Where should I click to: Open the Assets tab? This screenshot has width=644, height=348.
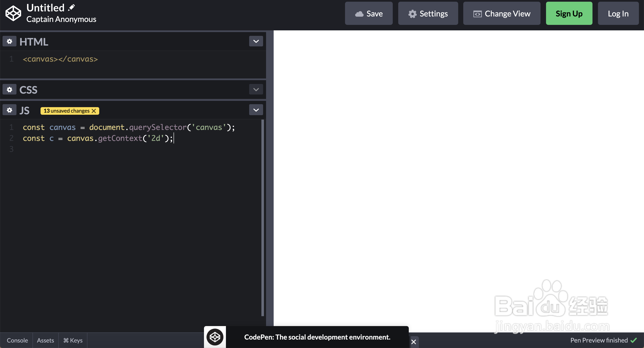click(45, 340)
